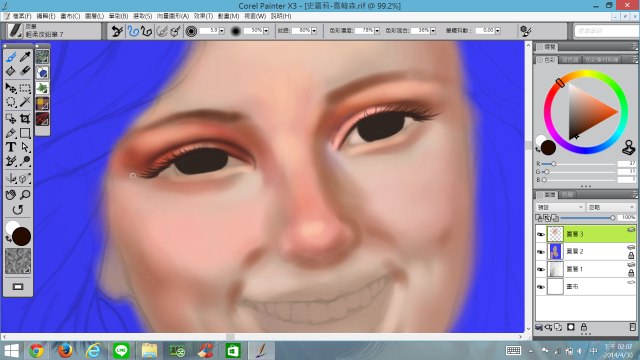The height and width of the screenshot is (360, 640).
Task: Open the grain dropdown showing 80%
Action: (x=314, y=31)
